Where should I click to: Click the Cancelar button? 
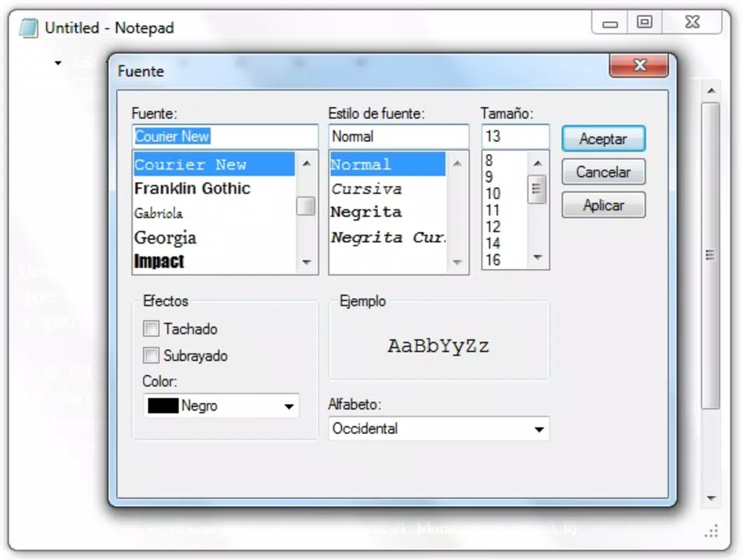click(603, 171)
